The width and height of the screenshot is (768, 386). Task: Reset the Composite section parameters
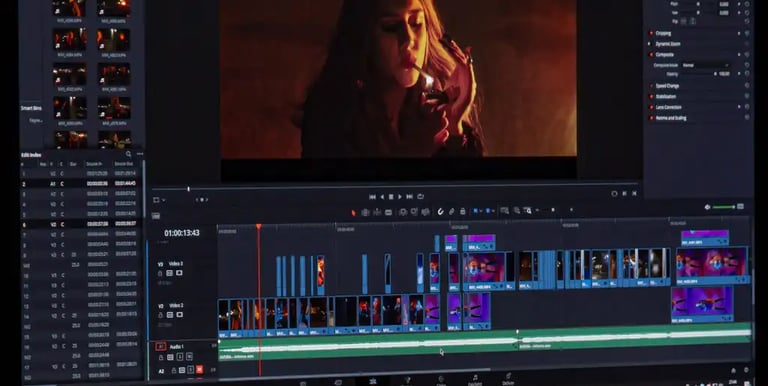click(747, 54)
